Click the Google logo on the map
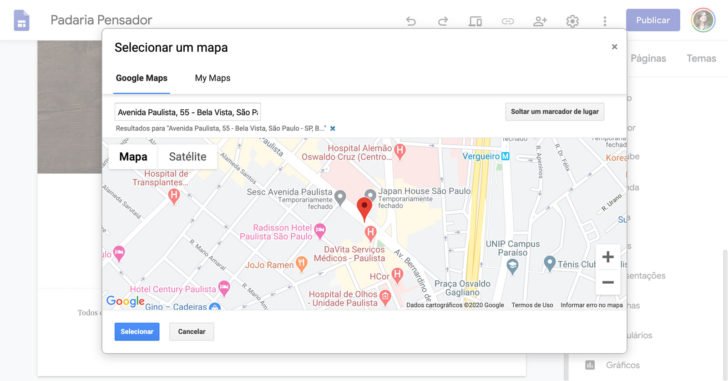 click(x=125, y=301)
